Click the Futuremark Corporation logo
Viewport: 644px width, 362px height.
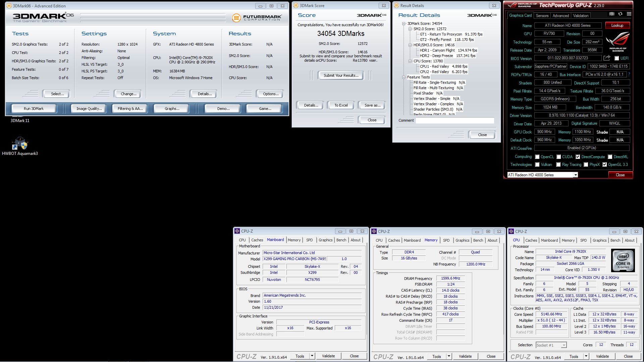click(x=257, y=17)
